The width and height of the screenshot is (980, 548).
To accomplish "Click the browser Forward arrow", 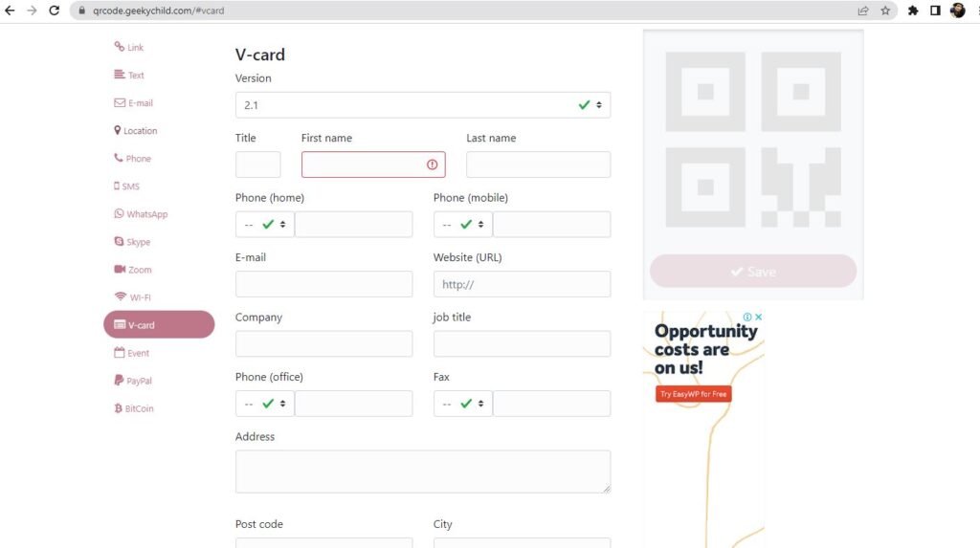I will point(32,11).
